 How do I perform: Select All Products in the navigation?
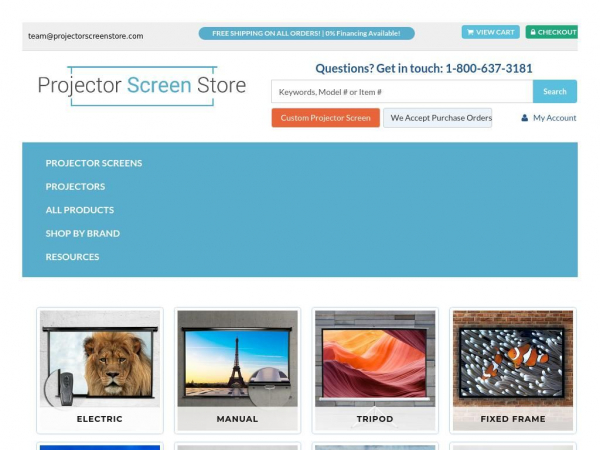(80, 210)
